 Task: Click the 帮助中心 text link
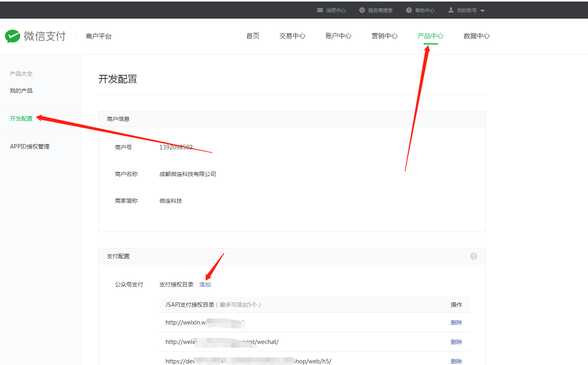[425, 11]
